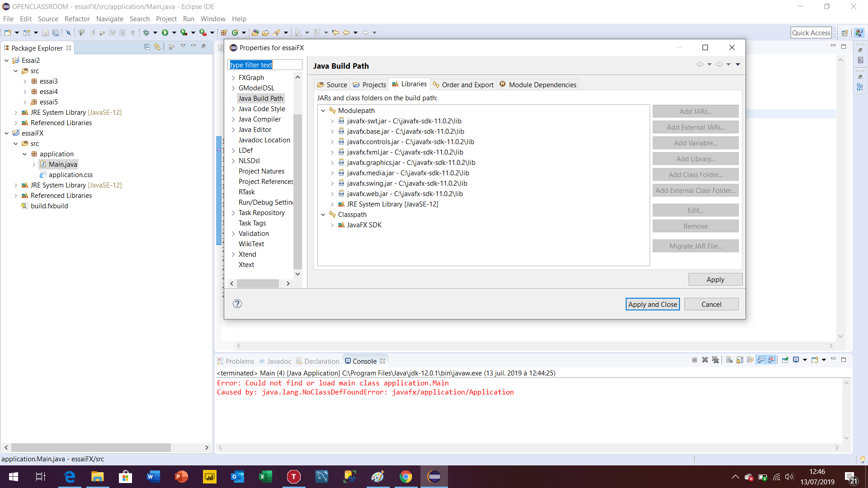This screenshot has width=868, height=488.
Task: Open the Refactor menu
Action: tap(77, 19)
